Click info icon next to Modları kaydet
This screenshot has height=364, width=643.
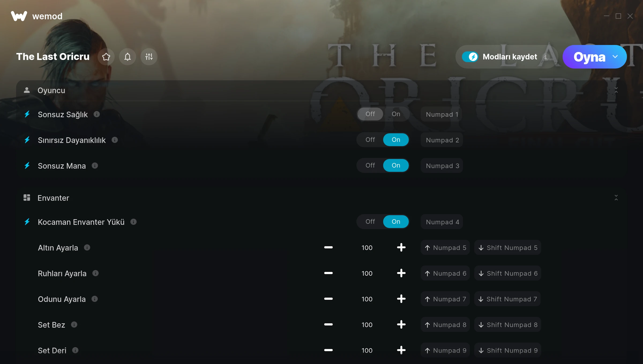point(545,57)
